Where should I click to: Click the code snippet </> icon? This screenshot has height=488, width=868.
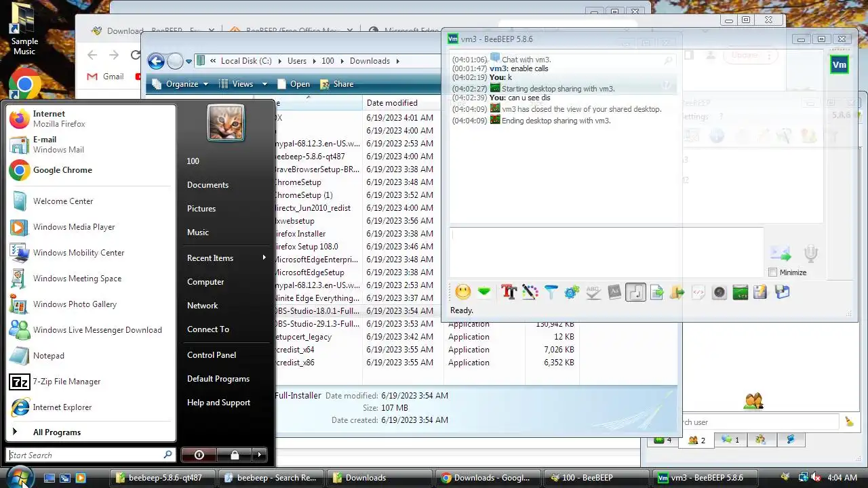click(698, 292)
